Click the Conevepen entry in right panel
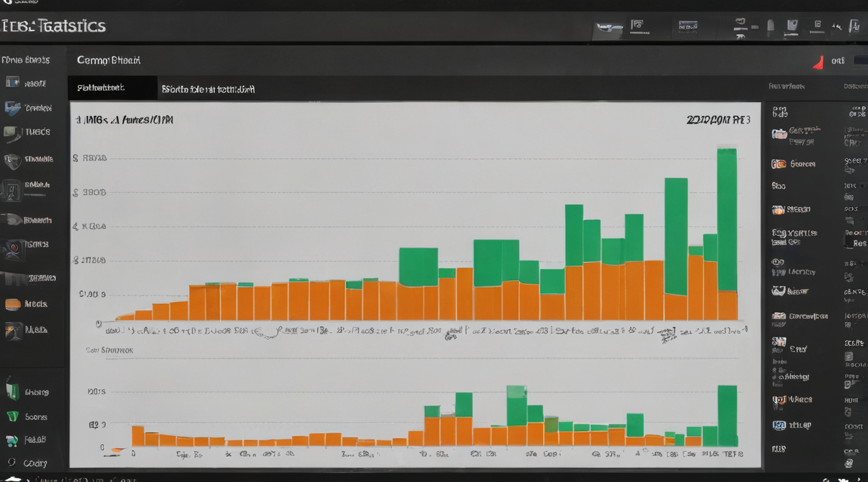Image resolution: width=868 pixels, height=482 pixels. [x=808, y=316]
